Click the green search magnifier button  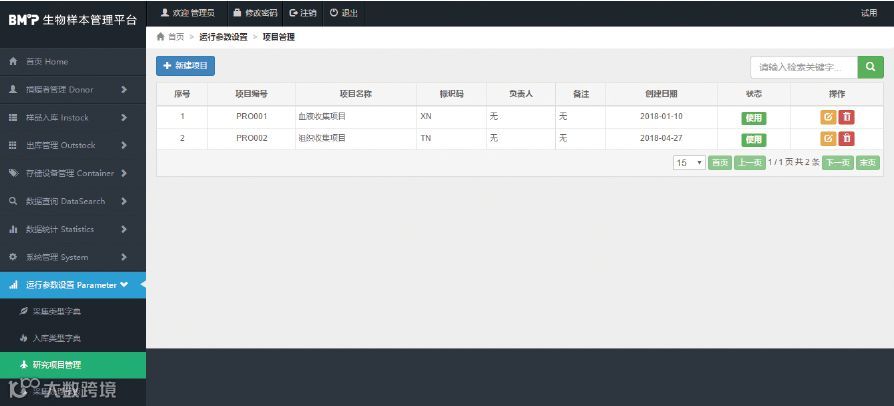tap(870, 67)
